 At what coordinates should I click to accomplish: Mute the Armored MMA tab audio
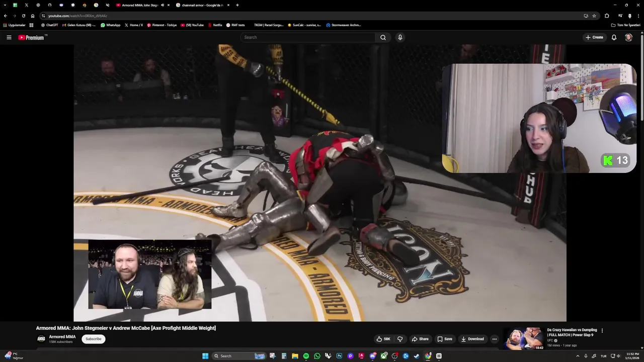(x=162, y=5)
